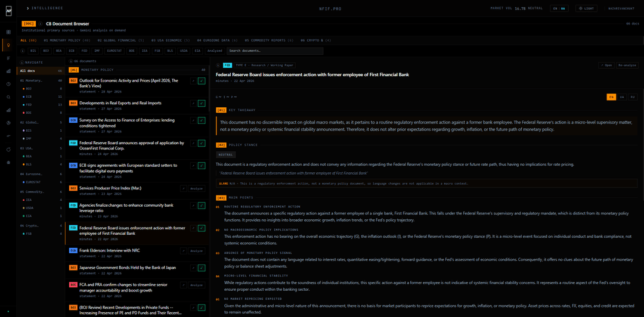Viewport: 644px width, 317px height.
Task: Select All docs in navigate panel
Action: (41, 71)
